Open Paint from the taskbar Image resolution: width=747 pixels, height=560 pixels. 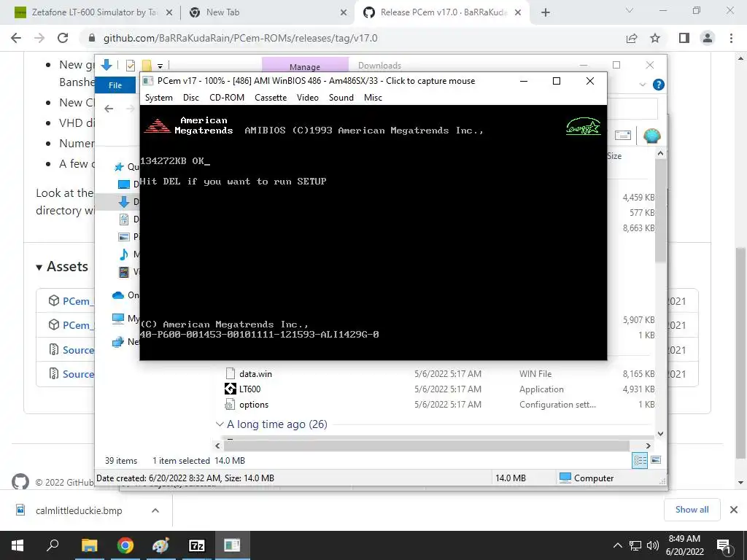pyautogui.click(x=160, y=545)
